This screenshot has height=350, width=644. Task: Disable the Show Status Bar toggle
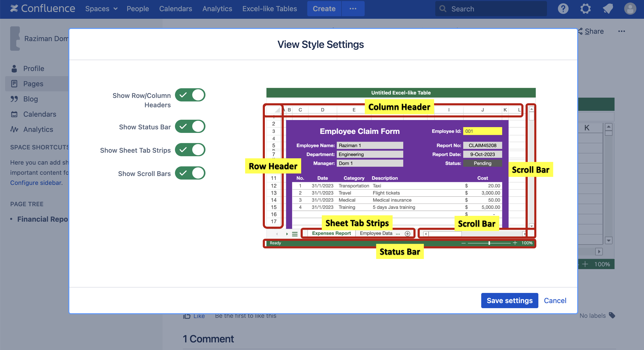click(x=190, y=127)
